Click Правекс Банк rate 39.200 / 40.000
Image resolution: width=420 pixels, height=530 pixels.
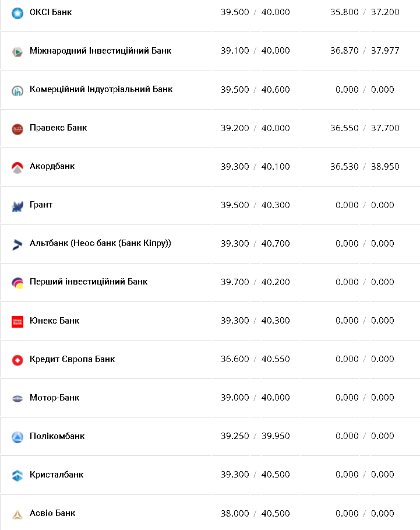[x=255, y=128]
